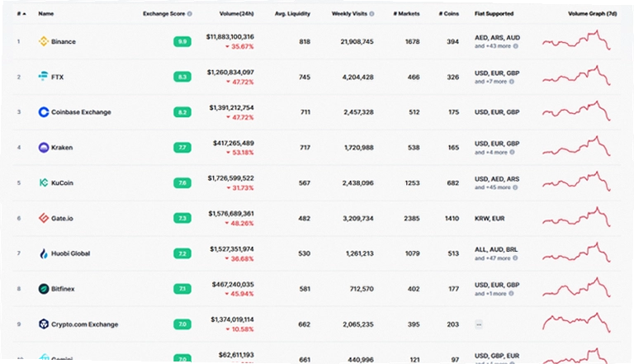Sort by Weekly Visits header
This screenshot has width=634, height=364.
click(x=349, y=14)
